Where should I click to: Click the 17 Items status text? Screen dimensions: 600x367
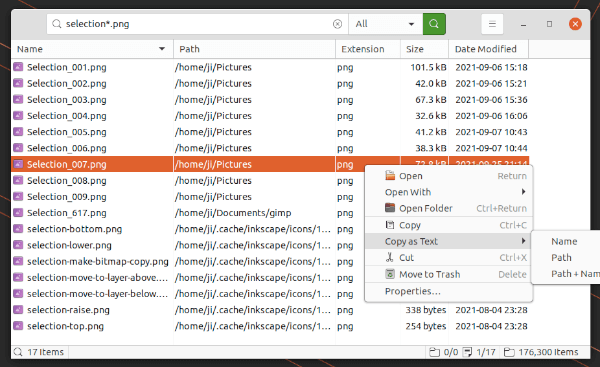click(x=45, y=352)
